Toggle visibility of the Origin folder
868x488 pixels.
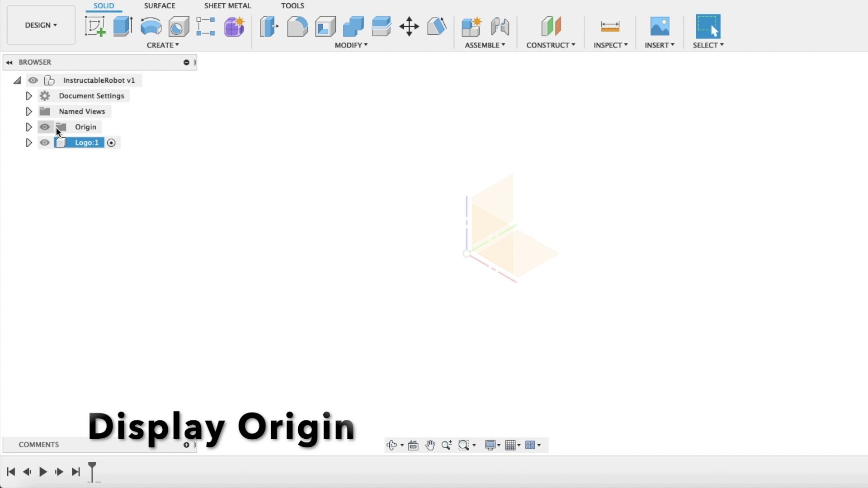coord(44,127)
